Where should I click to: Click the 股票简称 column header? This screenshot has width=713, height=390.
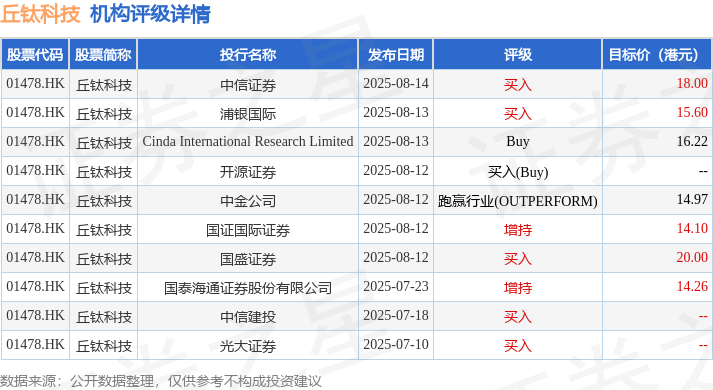(x=103, y=55)
